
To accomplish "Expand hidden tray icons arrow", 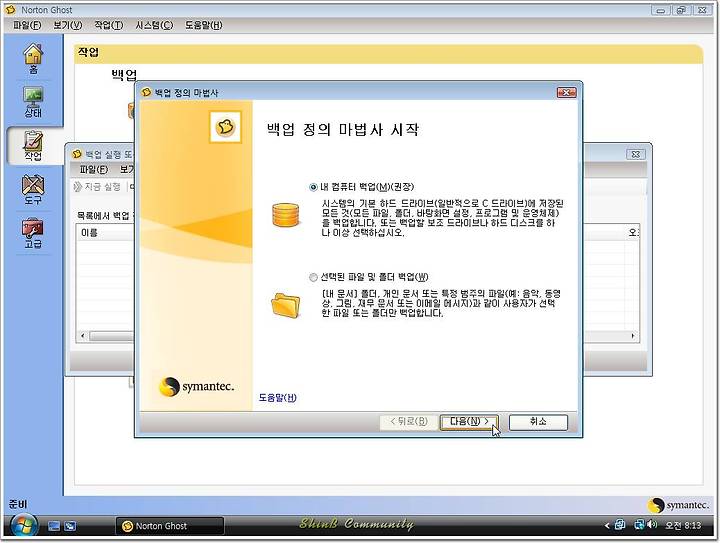I will 607,526.
